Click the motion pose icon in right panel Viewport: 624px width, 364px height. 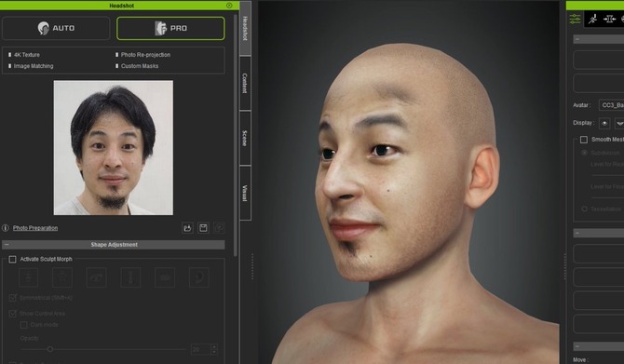(x=592, y=20)
